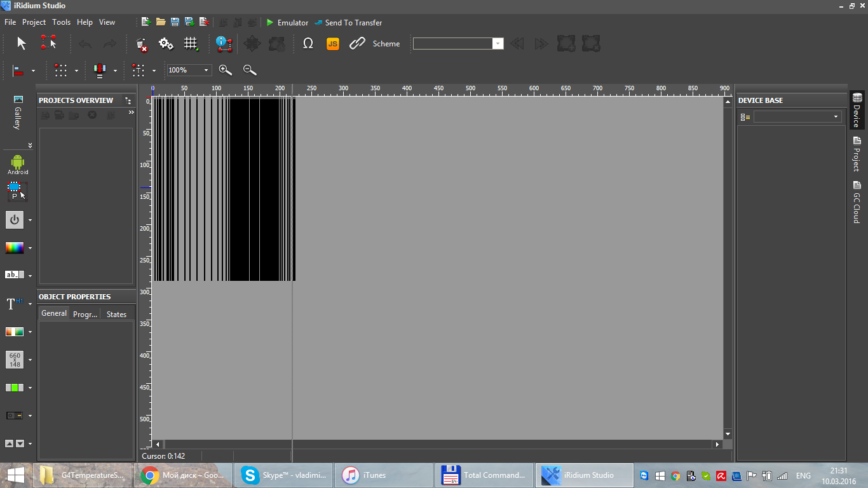Open the orange JS script editor
This screenshot has height=488, width=868.
[333, 44]
